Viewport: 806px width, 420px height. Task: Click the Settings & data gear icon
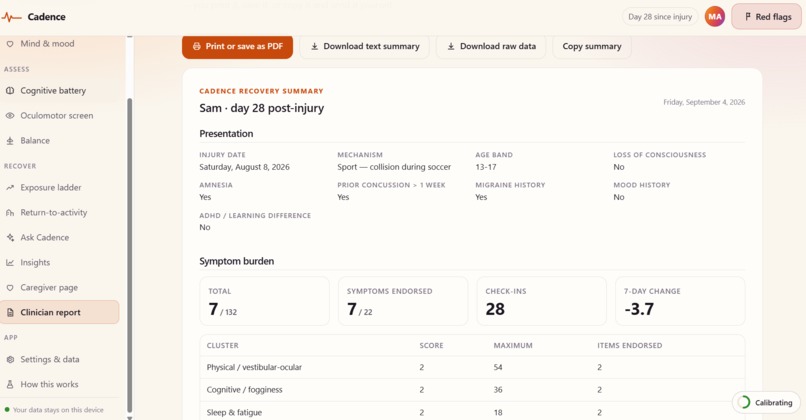pos(10,359)
